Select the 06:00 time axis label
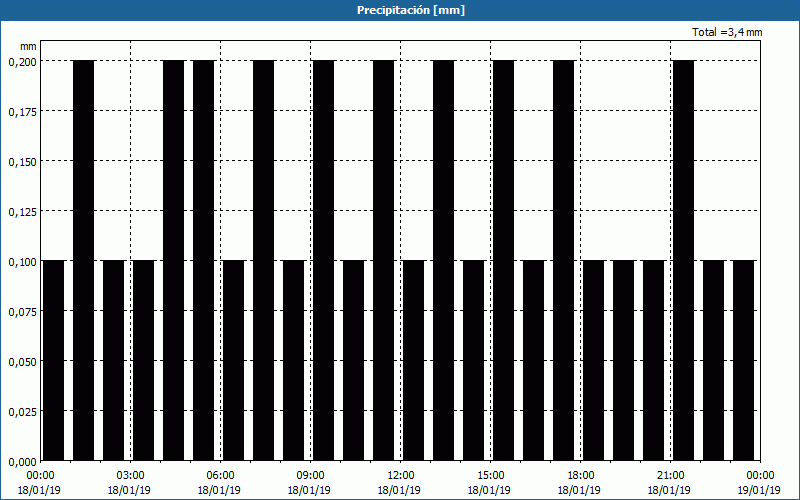Screen dimensions: 800x500 [x=220, y=476]
